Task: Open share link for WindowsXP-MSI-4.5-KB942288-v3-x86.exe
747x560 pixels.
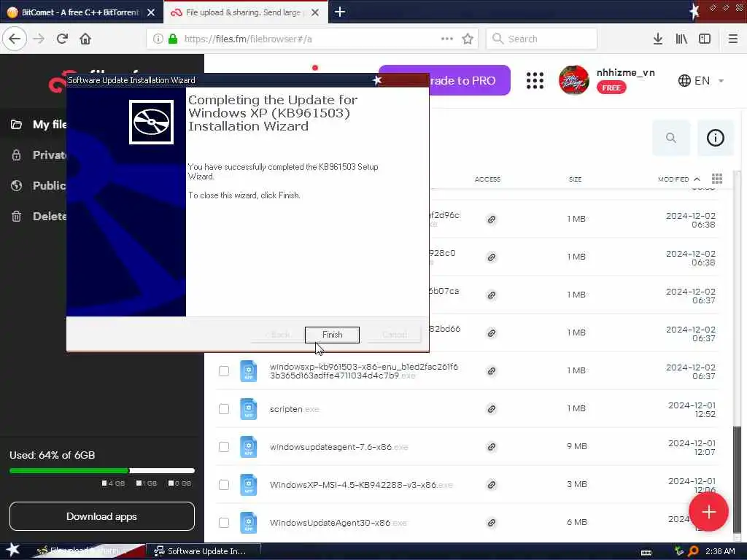Action: 491,485
